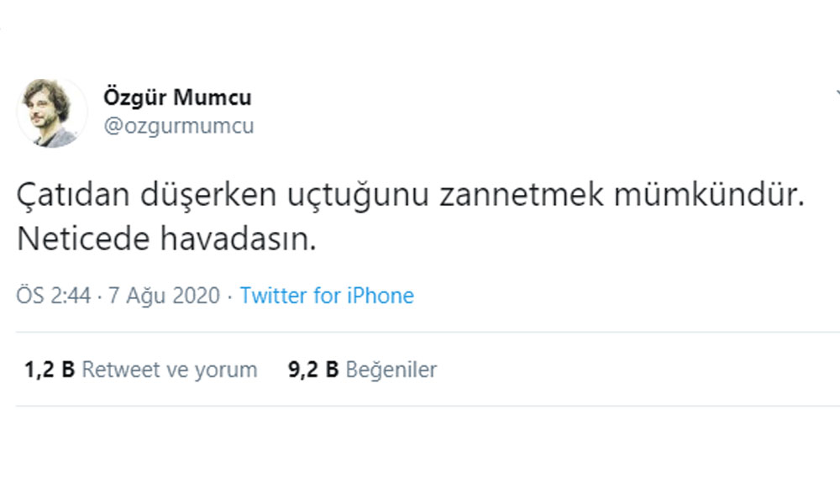
Task: Click the "9,2 B" likes count
Action: (x=313, y=370)
